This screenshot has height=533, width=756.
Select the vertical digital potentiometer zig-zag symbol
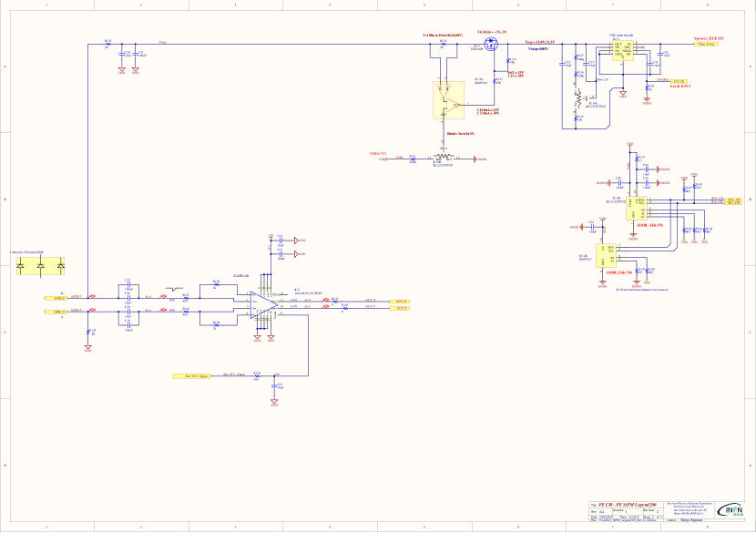(578, 97)
